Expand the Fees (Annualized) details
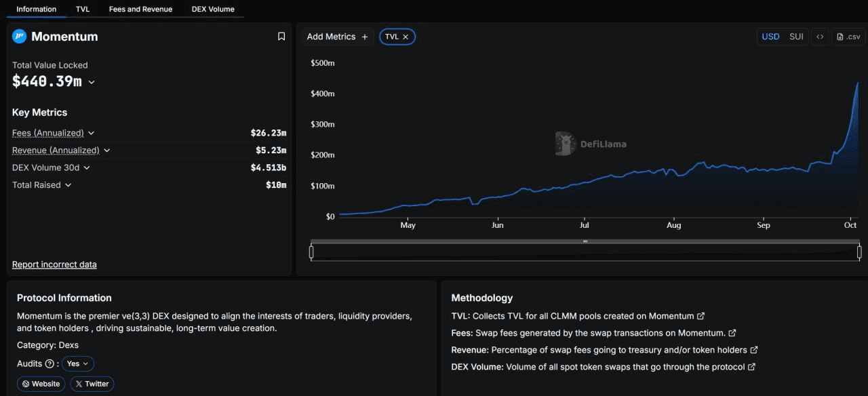Viewport: 868px width, 396px height. tap(92, 134)
